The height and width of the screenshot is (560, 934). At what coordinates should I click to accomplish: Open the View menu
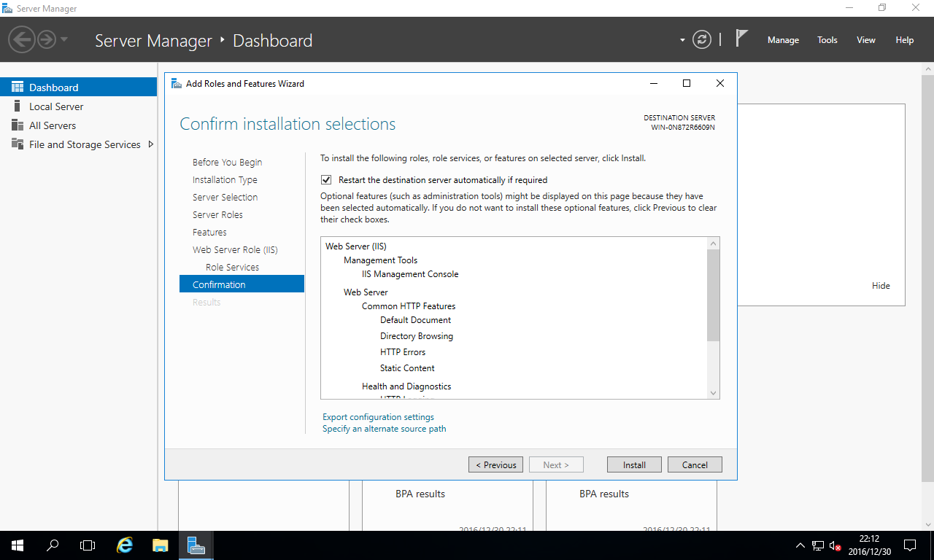(x=866, y=40)
